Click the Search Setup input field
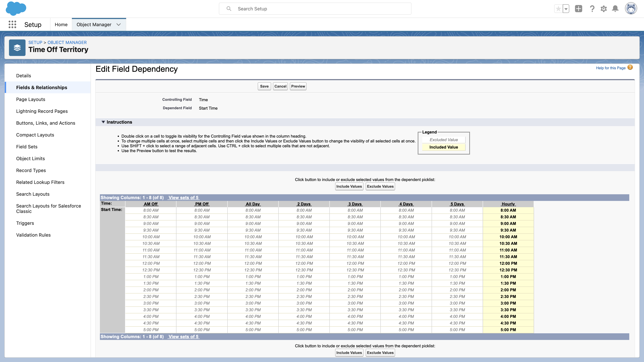Image resolution: width=644 pixels, height=362 pixels. 315,9
